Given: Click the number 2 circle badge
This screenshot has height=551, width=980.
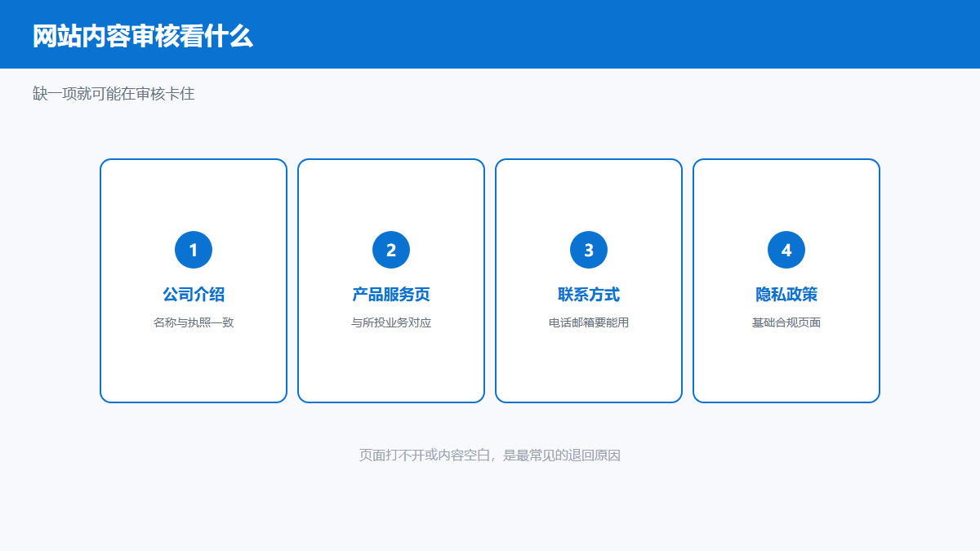Looking at the screenshot, I should (x=391, y=250).
